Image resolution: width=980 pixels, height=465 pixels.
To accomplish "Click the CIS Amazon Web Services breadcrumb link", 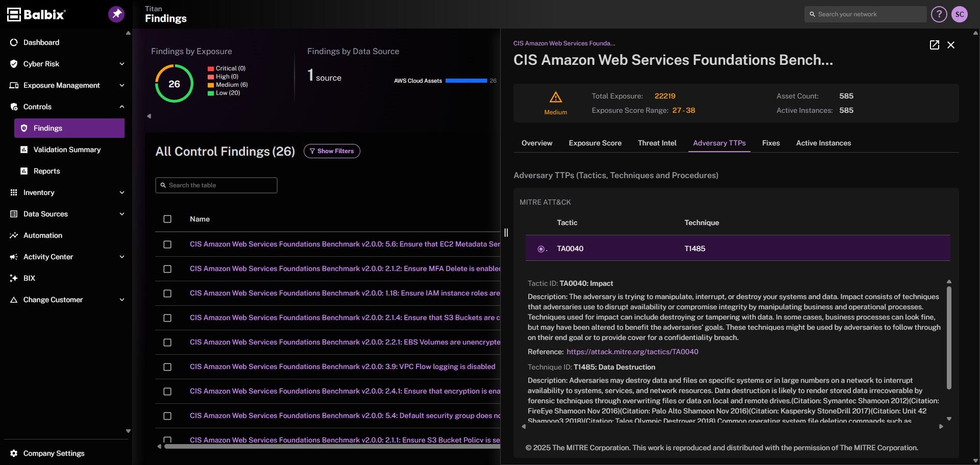I will 564,43.
